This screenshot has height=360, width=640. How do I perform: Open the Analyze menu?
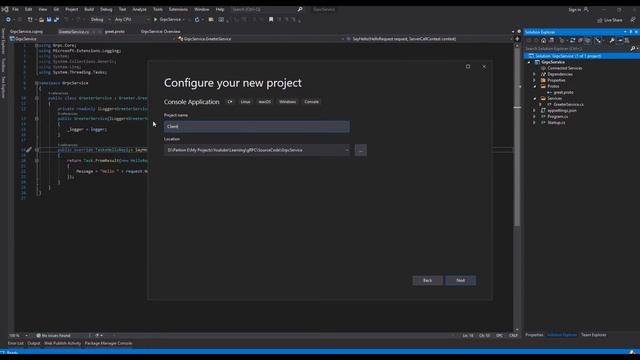coord(139,9)
